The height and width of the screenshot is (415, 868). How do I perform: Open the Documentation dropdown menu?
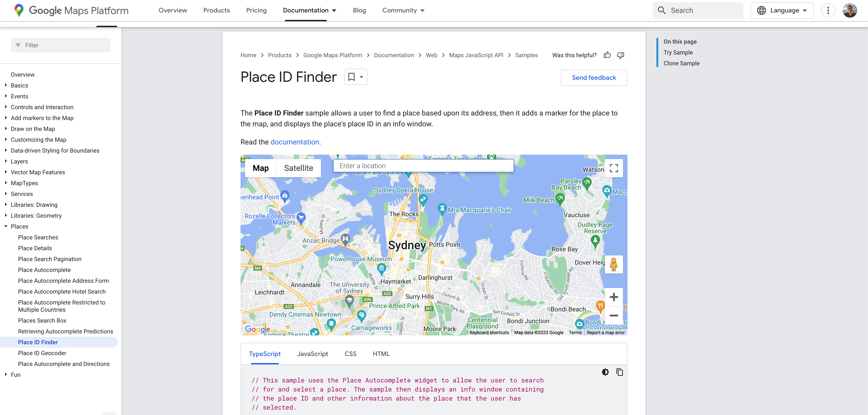(x=309, y=10)
